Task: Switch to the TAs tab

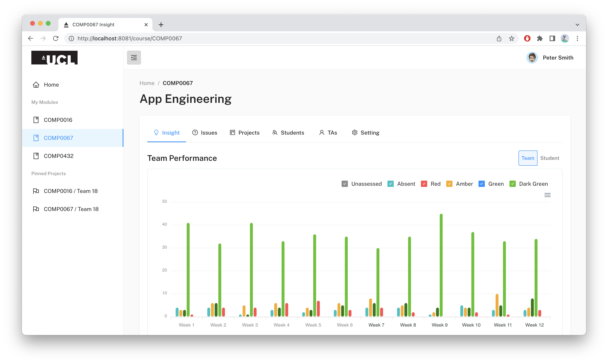Action: (x=328, y=133)
